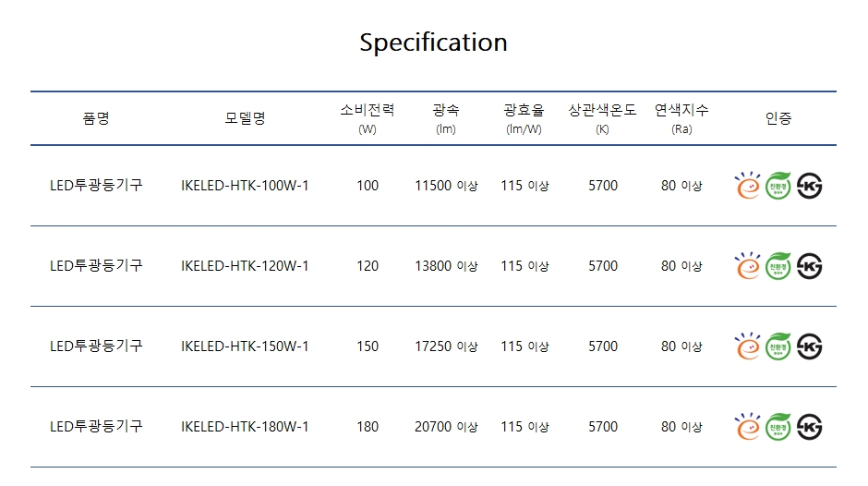
Task: Click the KS certification mark in 180W row
Action: click(809, 427)
